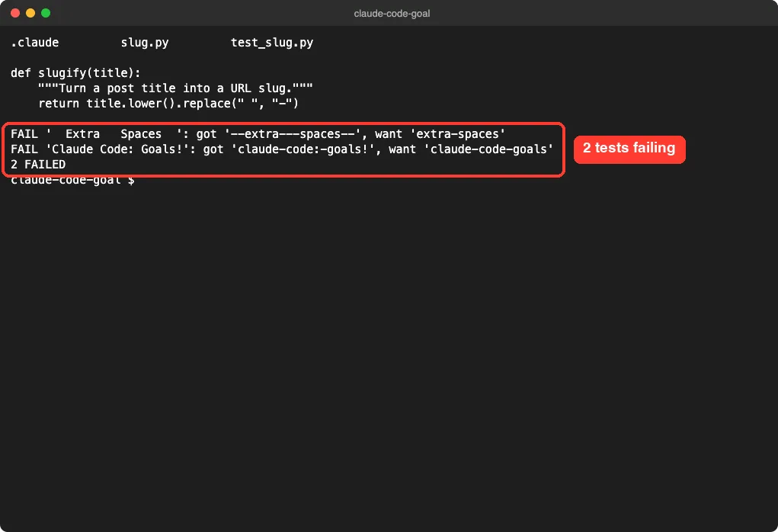Viewport: 778px width, 532px height.
Task: Click the '2 FAILED' summary line
Action: [x=38, y=165]
